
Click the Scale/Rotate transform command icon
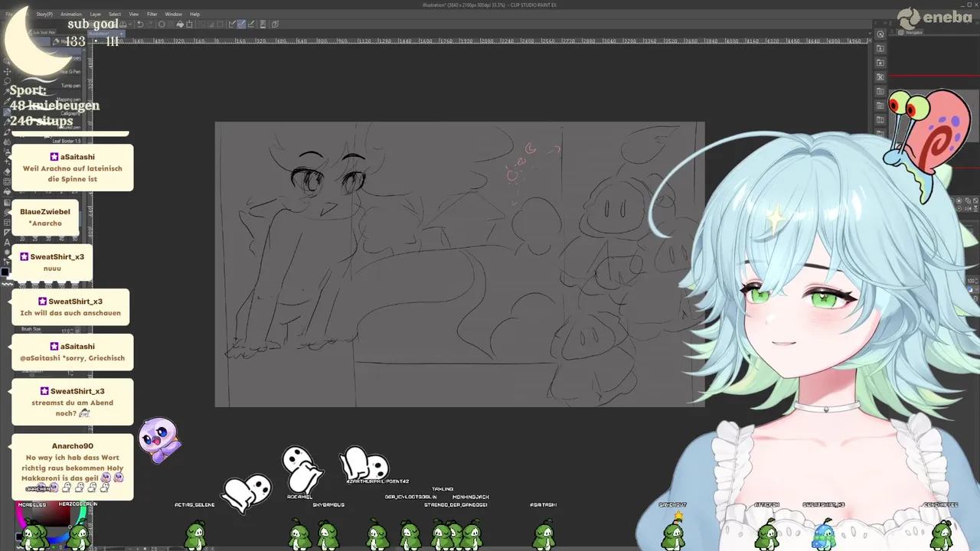[x=189, y=24]
